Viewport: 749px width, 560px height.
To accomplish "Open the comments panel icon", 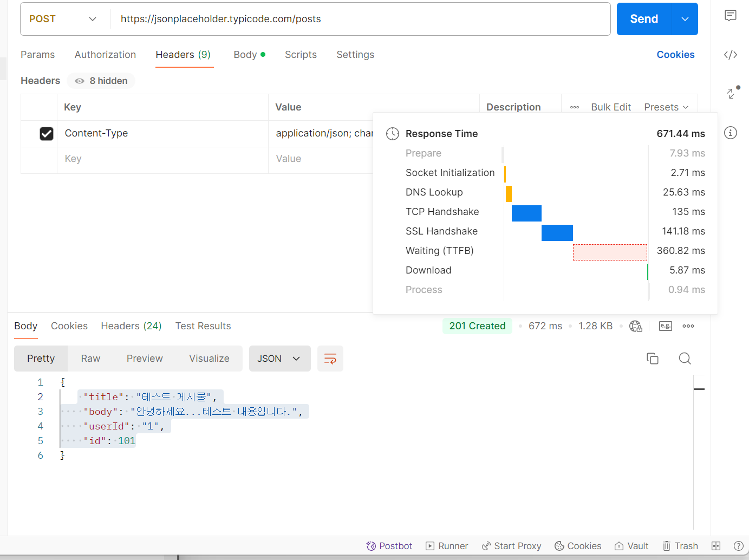I will [x=731, y=16].
